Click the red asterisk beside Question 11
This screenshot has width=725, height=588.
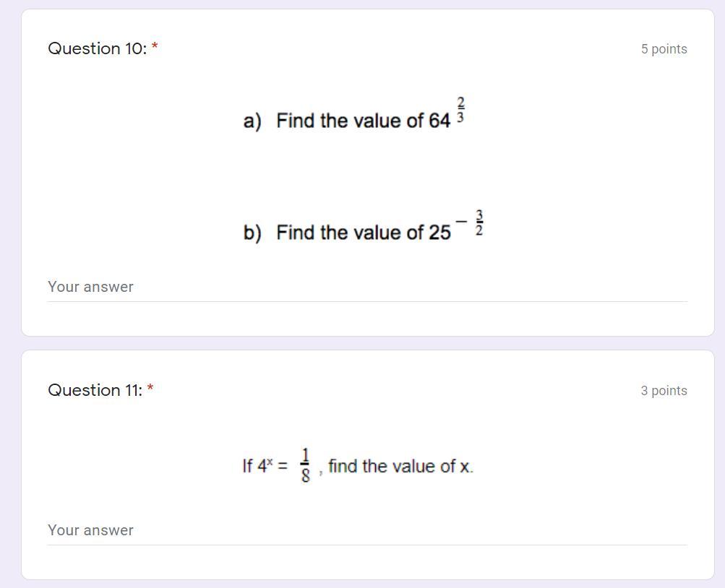(x=150, y=390)
